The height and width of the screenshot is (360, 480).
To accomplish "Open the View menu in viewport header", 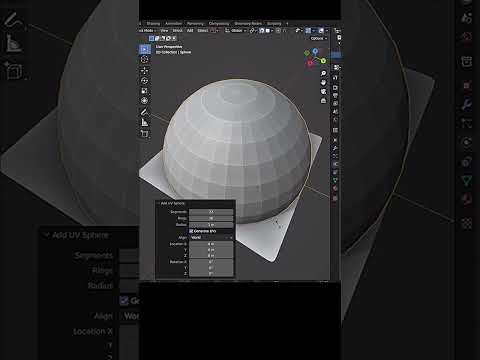I will [x=164, y=30].
